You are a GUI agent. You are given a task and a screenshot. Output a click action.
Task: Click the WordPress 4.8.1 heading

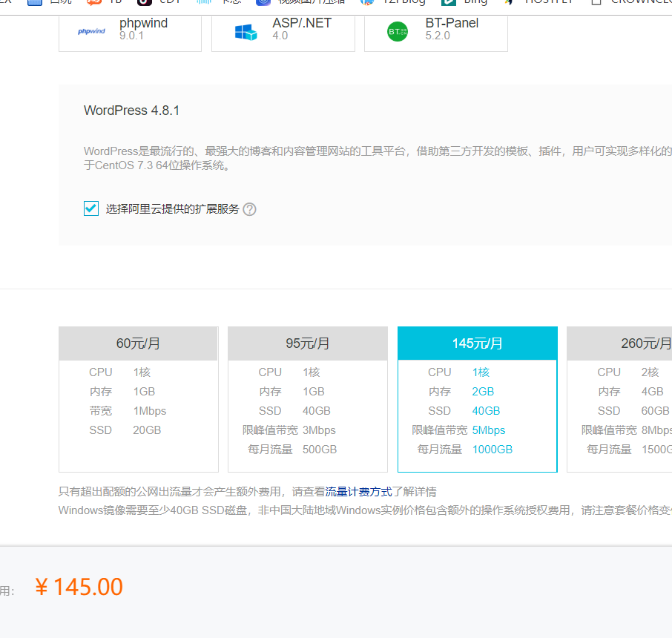(132, 111)
